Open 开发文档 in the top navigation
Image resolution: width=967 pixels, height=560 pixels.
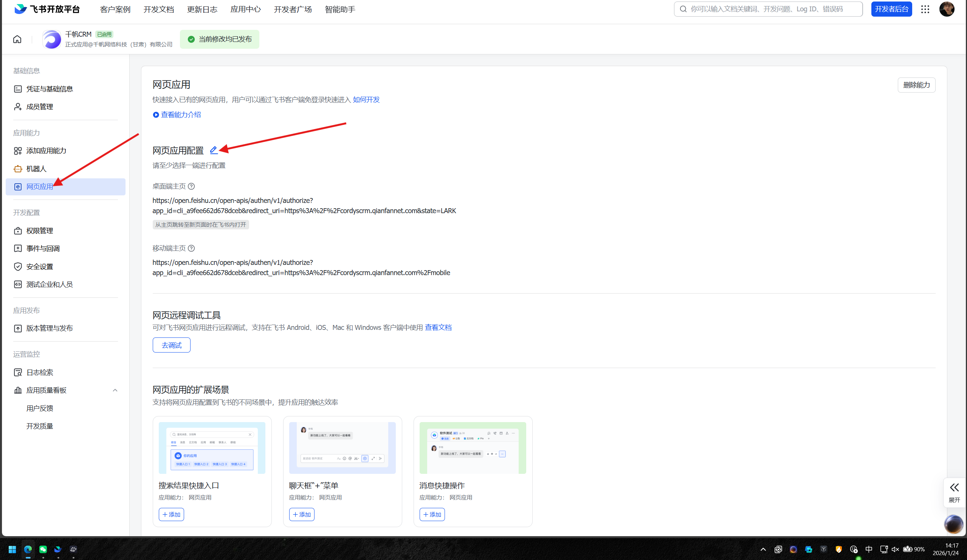158,9
